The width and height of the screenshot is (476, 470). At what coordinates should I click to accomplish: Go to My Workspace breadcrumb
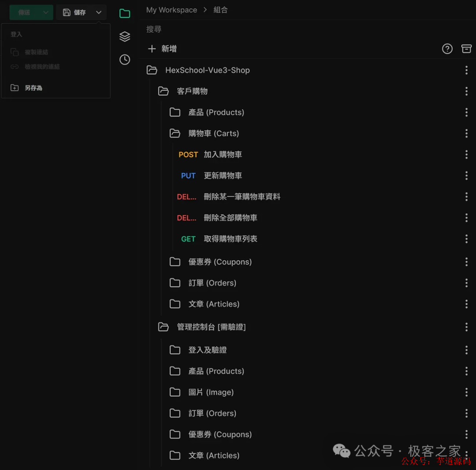click(171, 10)
